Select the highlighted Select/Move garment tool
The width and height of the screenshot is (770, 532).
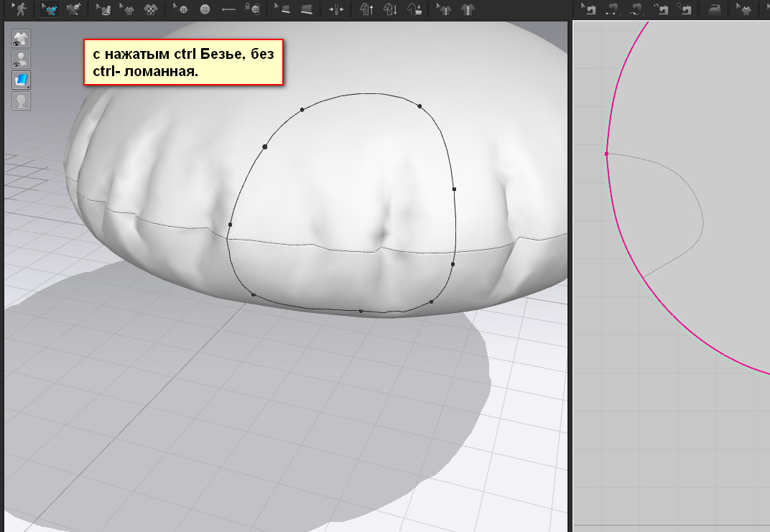pos(50,9)
